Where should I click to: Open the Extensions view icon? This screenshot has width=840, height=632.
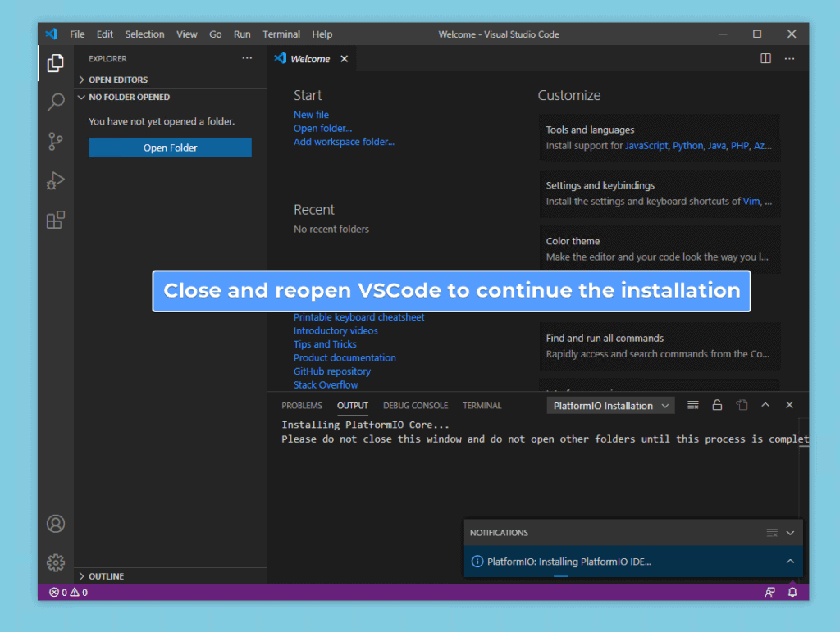(55, 220)
